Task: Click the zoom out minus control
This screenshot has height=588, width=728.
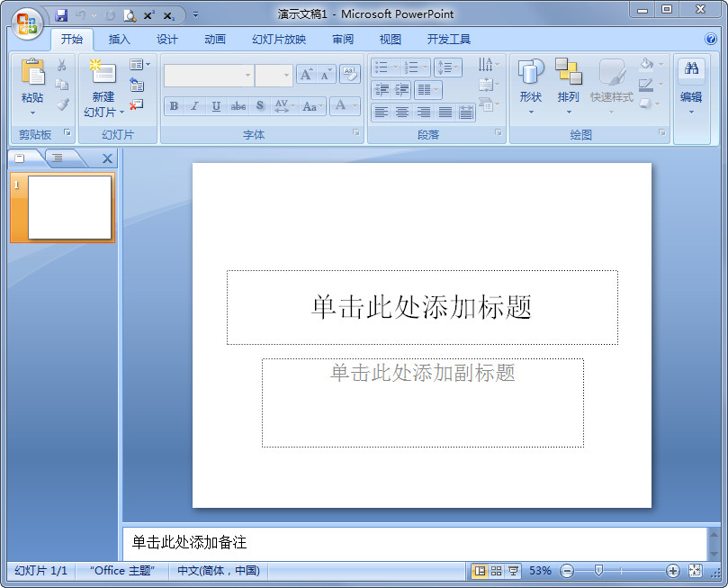Action: 566,570
